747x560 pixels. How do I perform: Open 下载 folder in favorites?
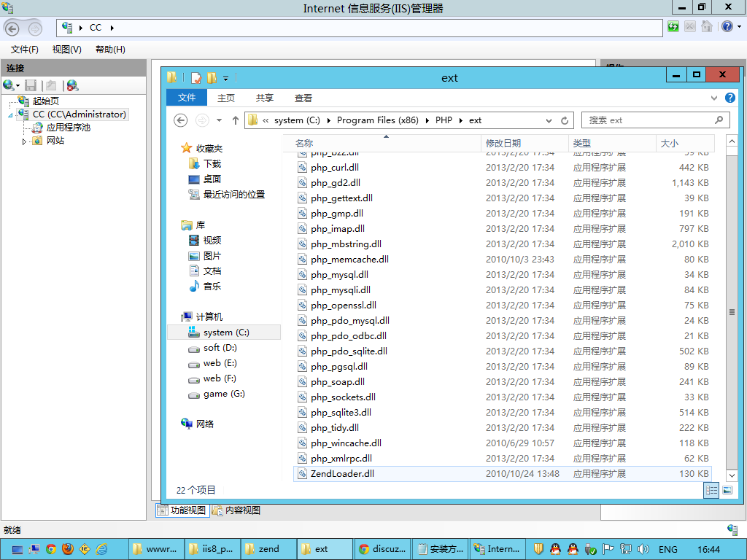tap(212, 164)
